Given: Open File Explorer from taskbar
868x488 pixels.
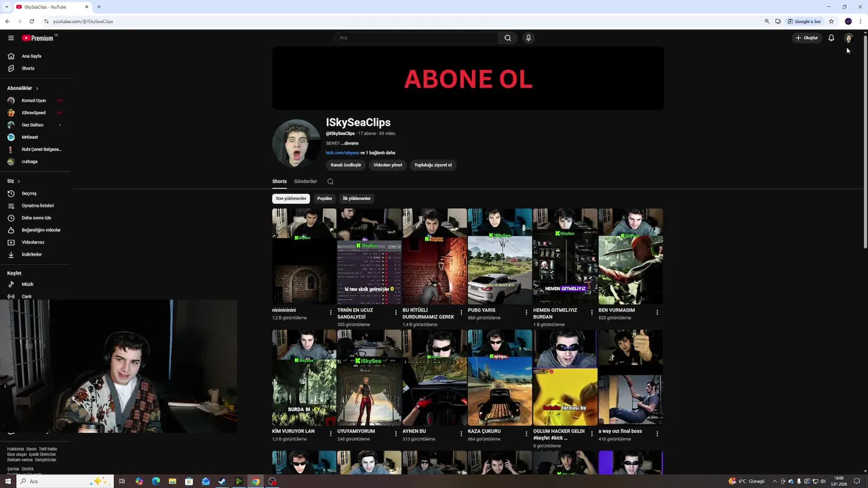Looking at the screenshot, I should coord(172,481).
